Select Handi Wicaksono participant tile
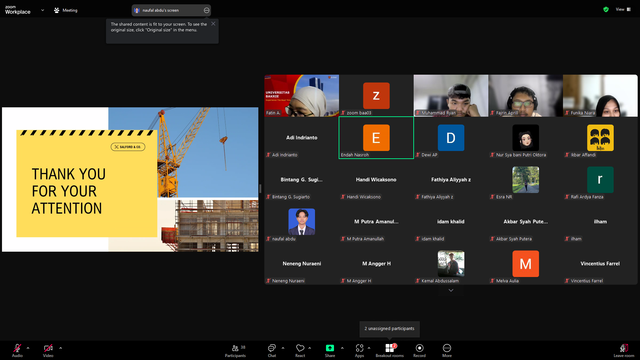640x360 pixels. pyautogui.click(x=376, y=180)
